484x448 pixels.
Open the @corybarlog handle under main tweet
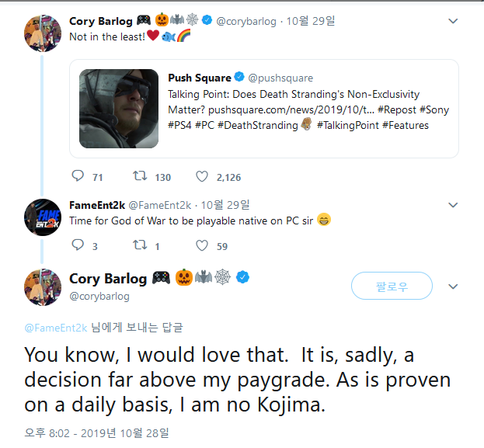click(x=99, y=296)
